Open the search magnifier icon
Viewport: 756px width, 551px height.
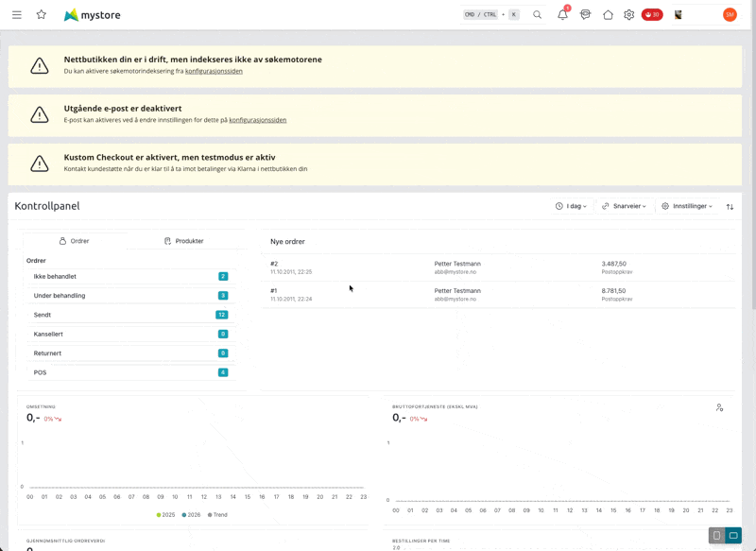[537, 15]
